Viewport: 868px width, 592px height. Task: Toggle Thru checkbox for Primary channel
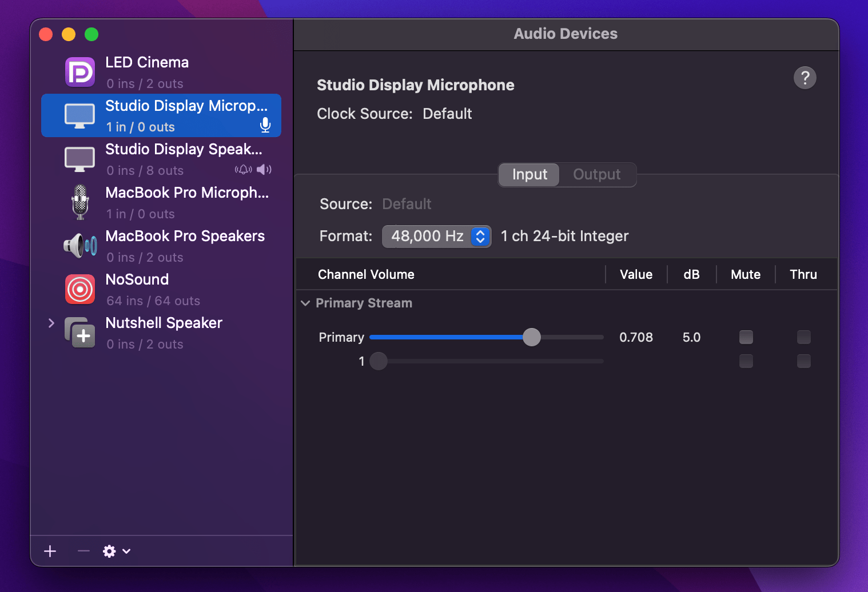coord(804,337)
